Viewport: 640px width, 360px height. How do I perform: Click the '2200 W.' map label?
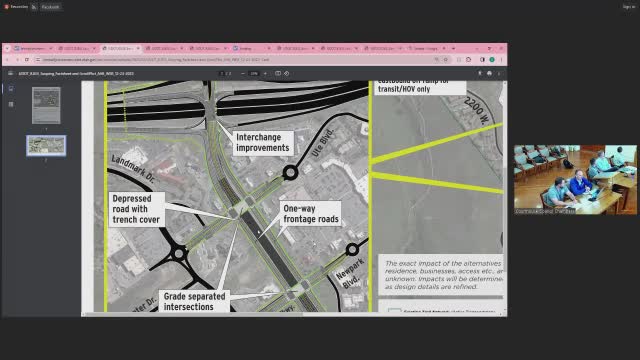pyautogui.click(x=476, y=111)
